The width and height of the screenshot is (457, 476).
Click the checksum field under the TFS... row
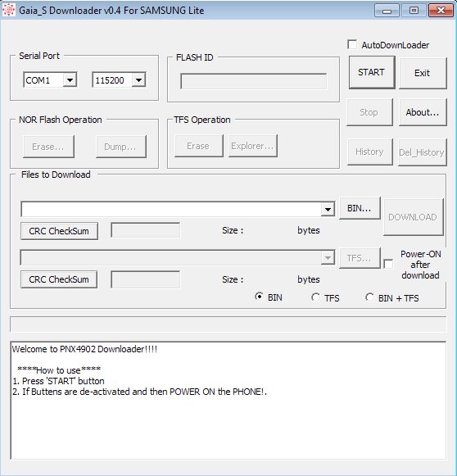click(x=145, y=279)
